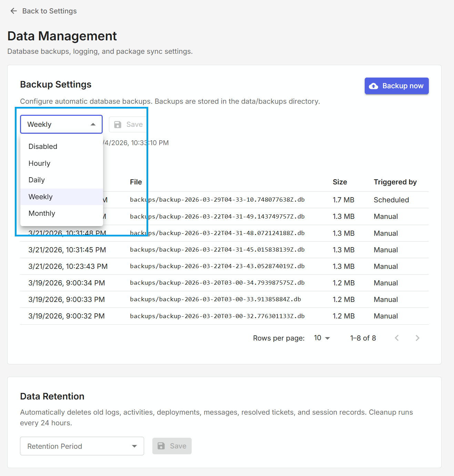
Task: Click the Triggered by column header
Action: point(395,182)
